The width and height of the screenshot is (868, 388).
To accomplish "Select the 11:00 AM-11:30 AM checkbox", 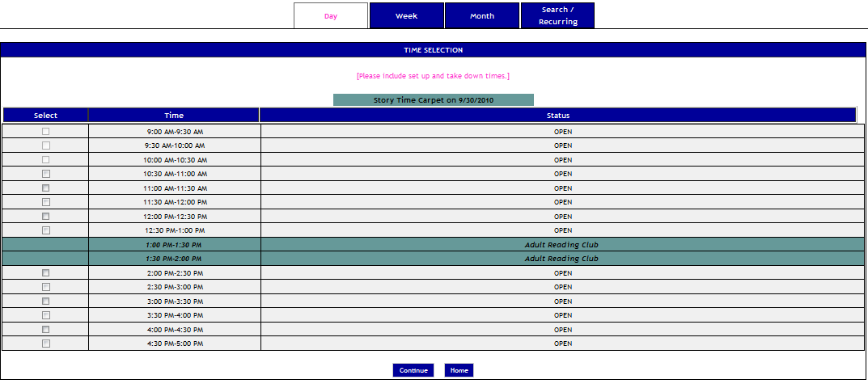I will [x=46, y=188].
